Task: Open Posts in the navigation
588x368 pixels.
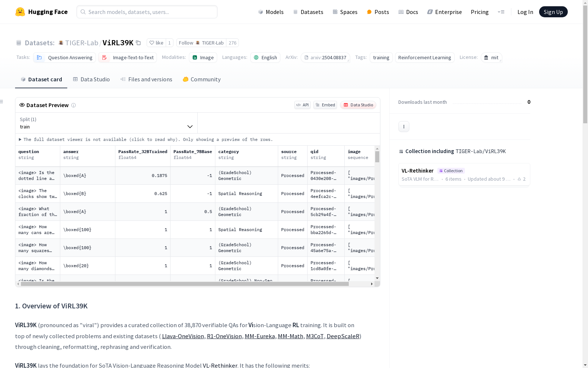Action: coord(378,12)
